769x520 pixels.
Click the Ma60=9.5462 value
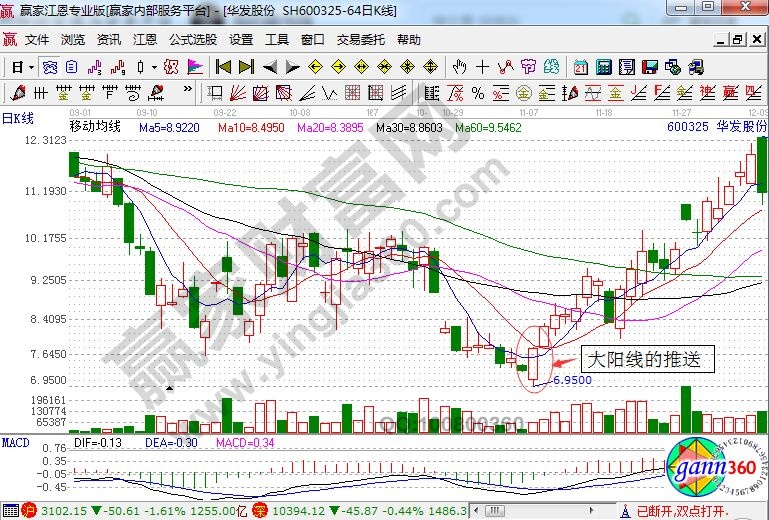(488, 128)
